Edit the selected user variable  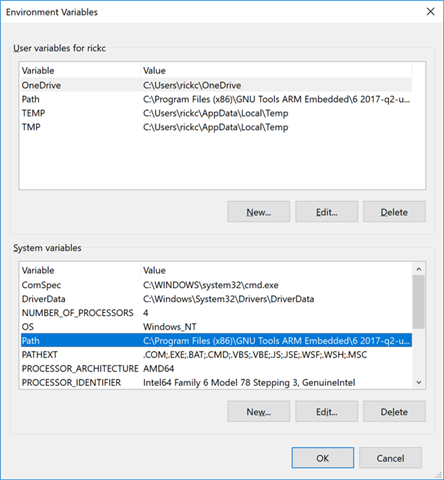click(326, 212)
